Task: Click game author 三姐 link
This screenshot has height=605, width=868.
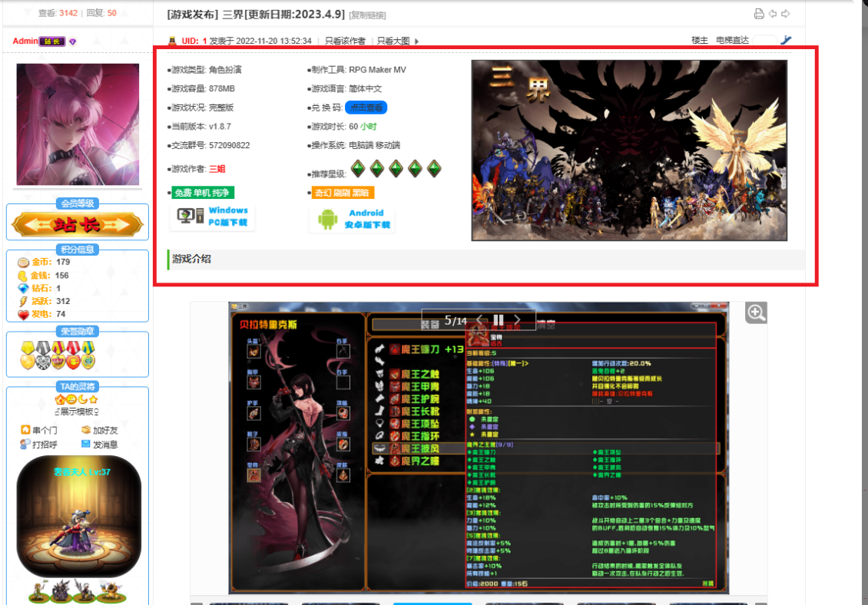Action: [217, 169]
